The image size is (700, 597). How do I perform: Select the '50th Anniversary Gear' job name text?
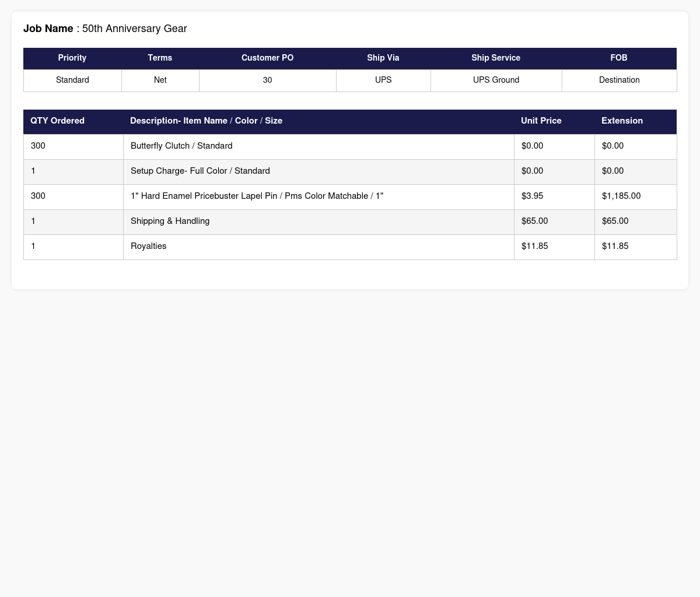135,29
